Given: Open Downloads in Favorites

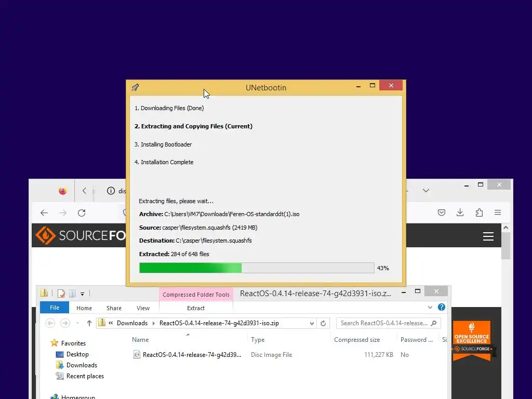Looking at the screenshot, I should click(82, 365).
